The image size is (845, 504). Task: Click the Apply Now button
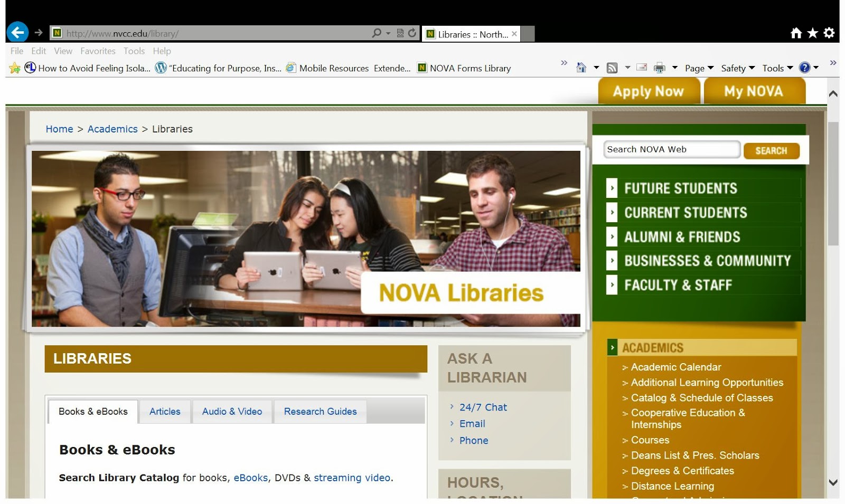(649, 91)
